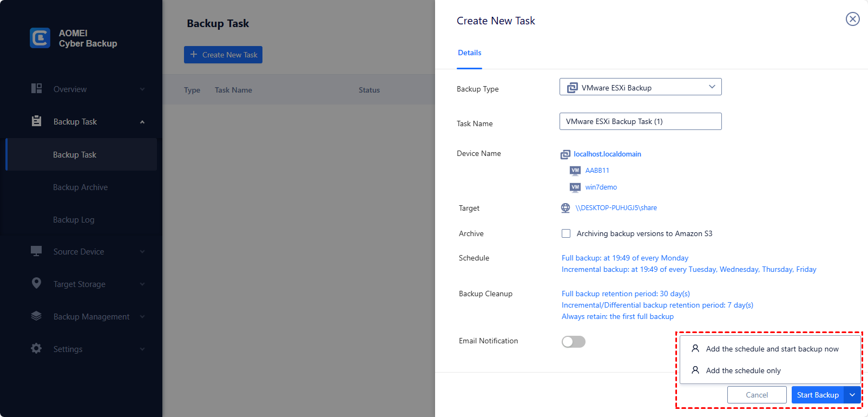Screen dimensions: 868x417
Task: Click the Target Storage location pin icon
Action: 36,283
